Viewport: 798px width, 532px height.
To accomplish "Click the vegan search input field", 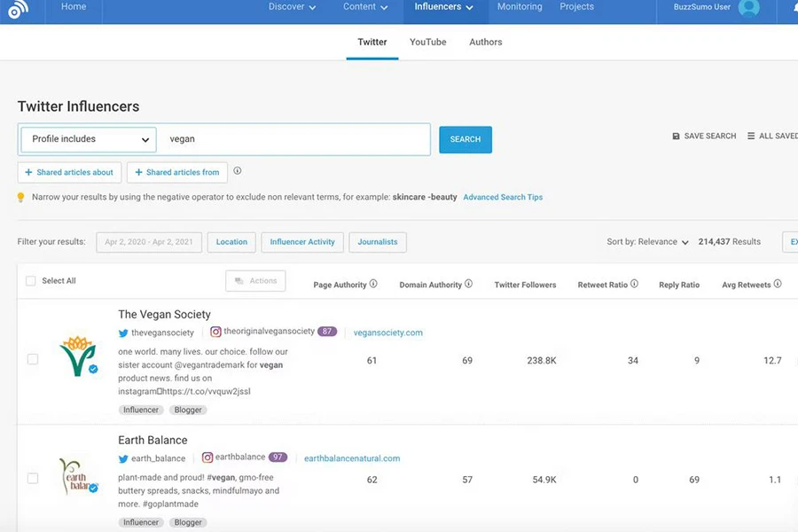I will coord(293,139).
